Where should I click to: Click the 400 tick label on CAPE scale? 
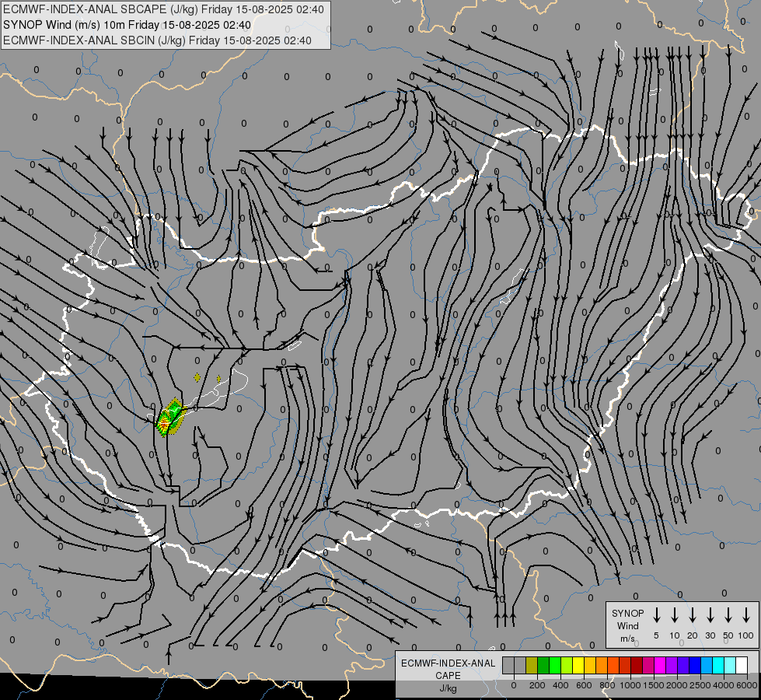[560, 685]
